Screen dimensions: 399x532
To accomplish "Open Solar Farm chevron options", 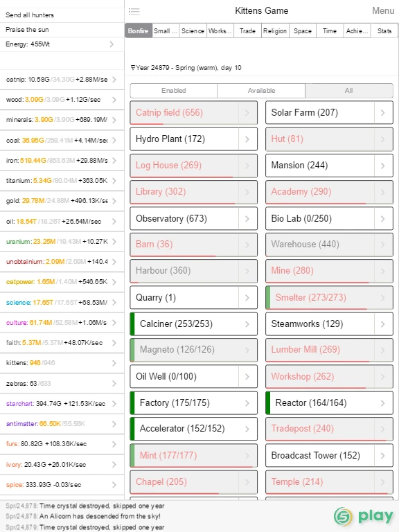I will point(383,113).
